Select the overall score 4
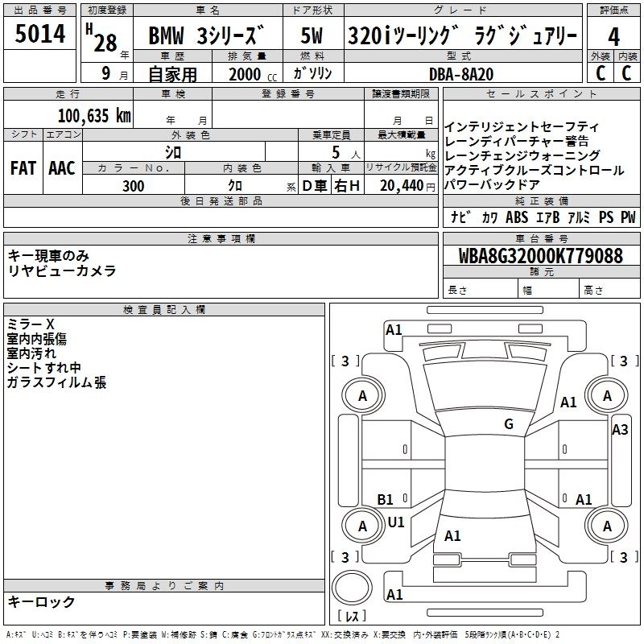 pyautogui.click(x=613, y=37)
